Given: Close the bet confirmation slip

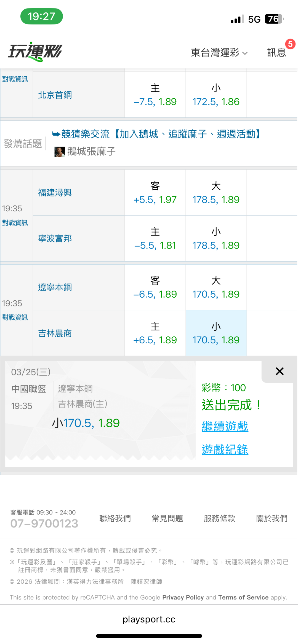Looking at the screenshot, I should [280, 371].
